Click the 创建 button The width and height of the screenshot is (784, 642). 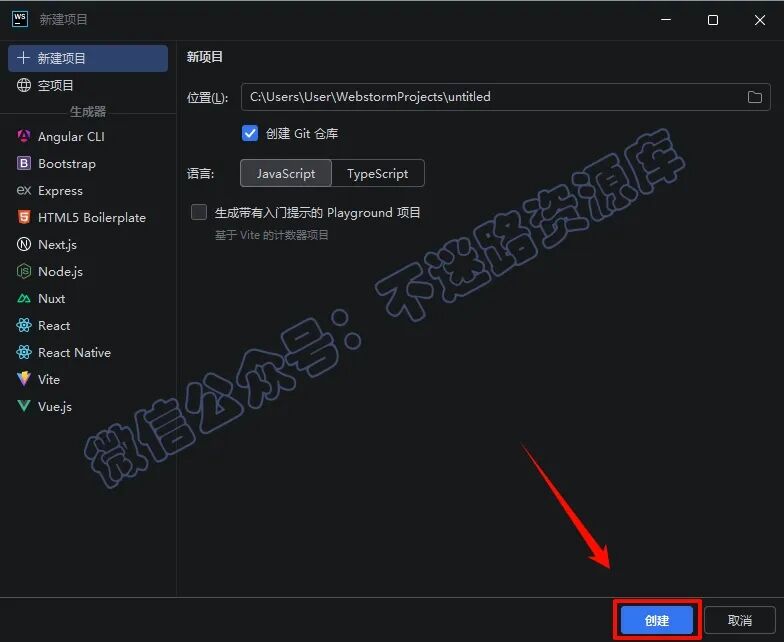click(656, 620)
